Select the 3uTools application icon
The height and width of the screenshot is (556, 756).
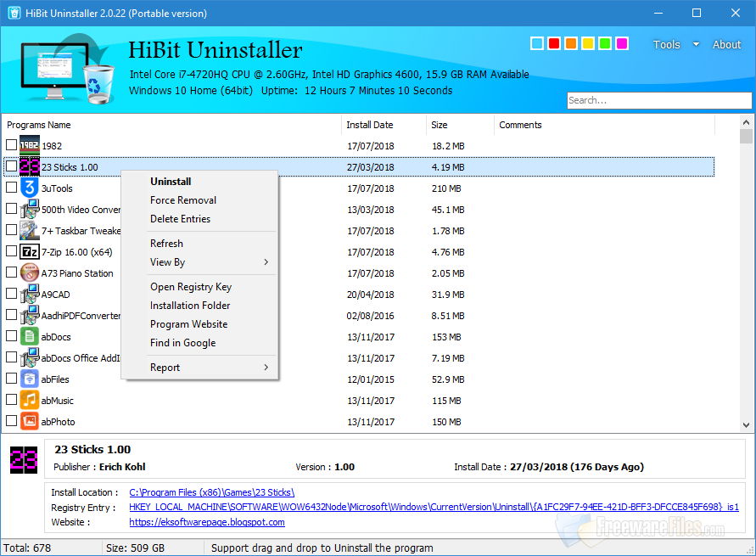pyautogui.click(x=27, y=188)
